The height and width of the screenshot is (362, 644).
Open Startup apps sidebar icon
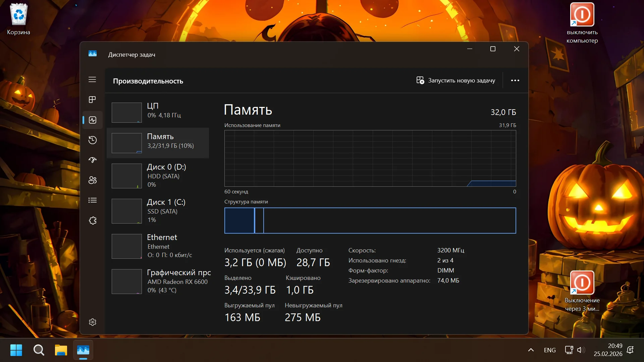pos(93,160)
